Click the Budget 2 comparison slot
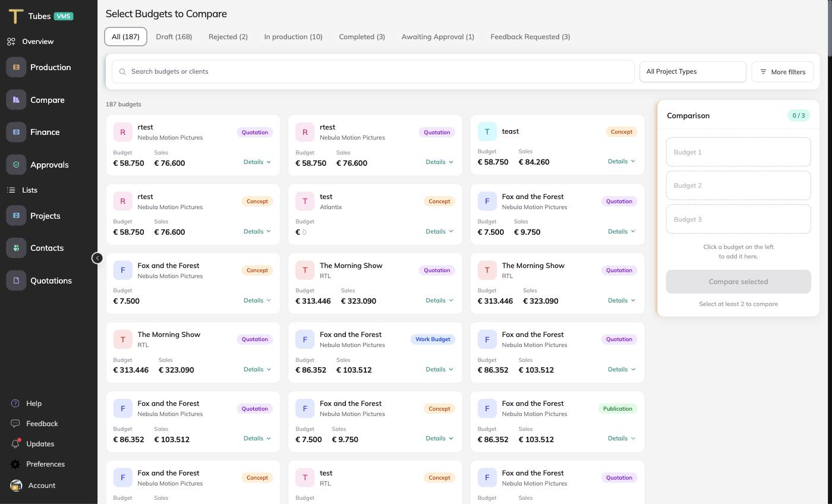 coord(738,185)
